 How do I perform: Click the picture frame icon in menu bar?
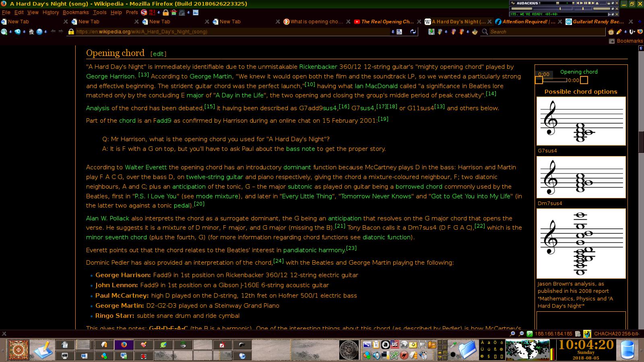click(x=196, y=12)
